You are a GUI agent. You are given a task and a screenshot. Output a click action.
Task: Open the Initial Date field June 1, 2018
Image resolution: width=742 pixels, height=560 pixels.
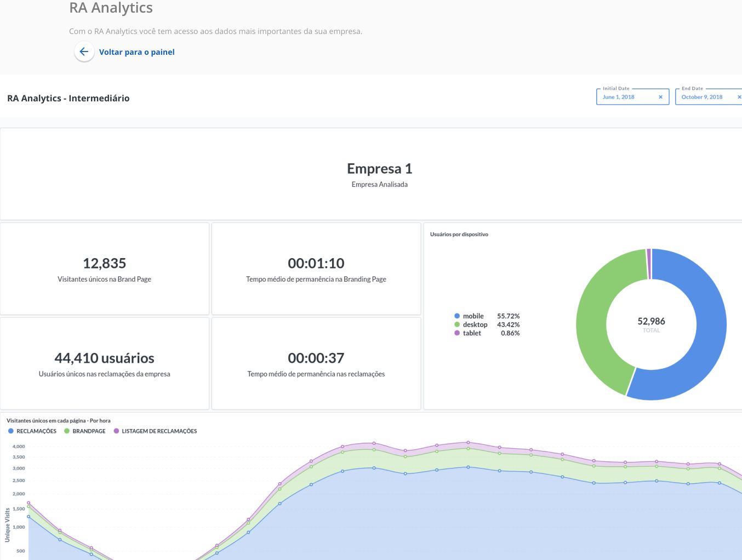pyautogui.click(x=625, y=97)
